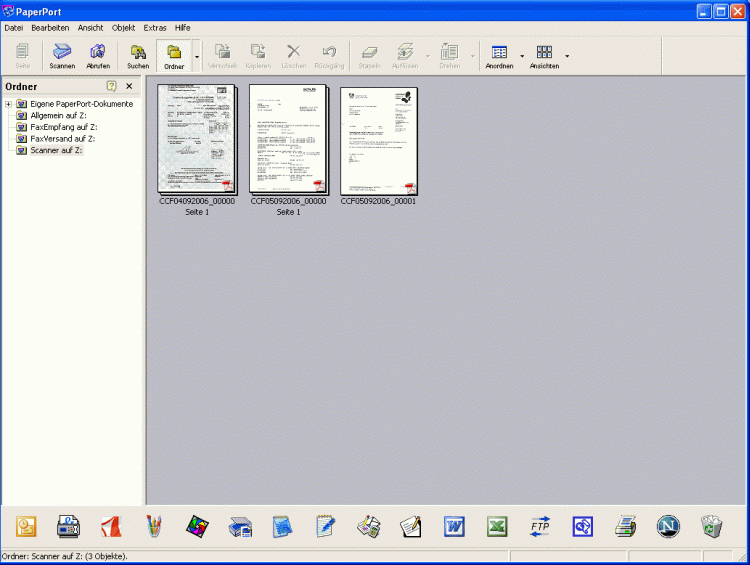Click the recycle bin icon in send bar

tap(711, 526)
